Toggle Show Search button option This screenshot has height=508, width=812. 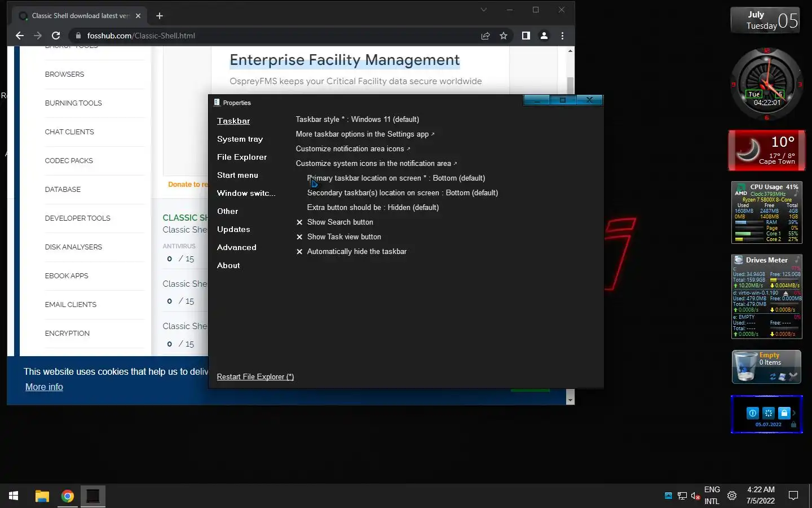pos(334,222)
